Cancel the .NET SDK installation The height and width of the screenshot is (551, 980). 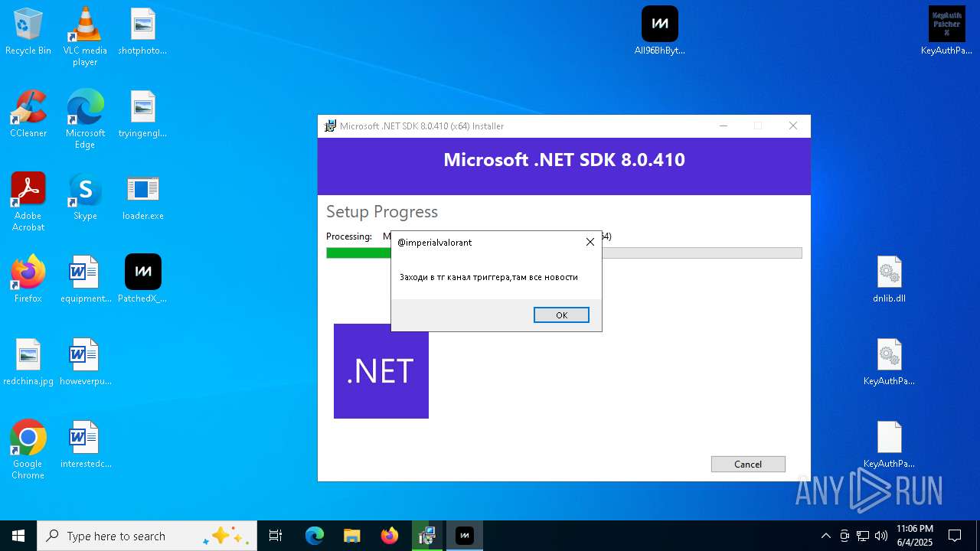click(748, 464)
